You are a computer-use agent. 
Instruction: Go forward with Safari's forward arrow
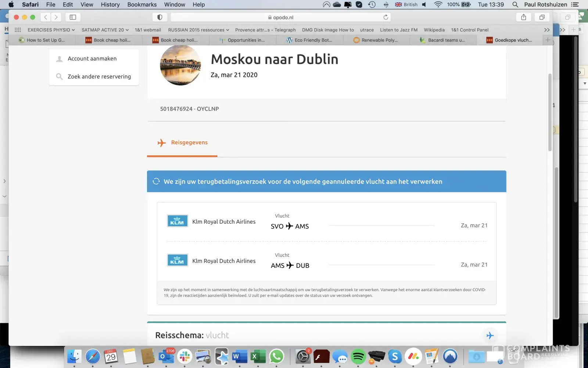pyautogui.click(x=56, y=17)
